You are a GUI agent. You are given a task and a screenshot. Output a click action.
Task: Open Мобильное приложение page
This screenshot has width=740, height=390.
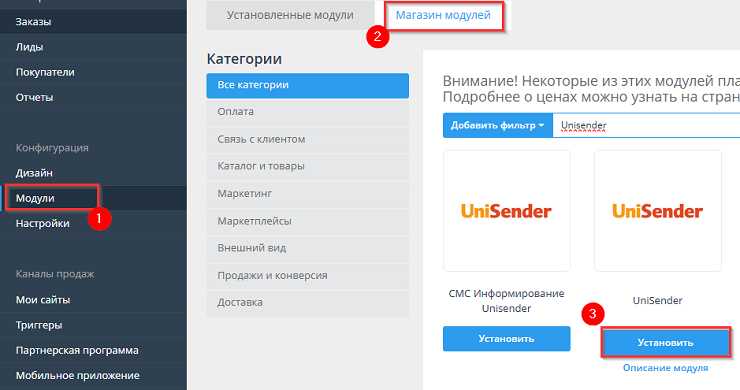click(x=93, y=375)
